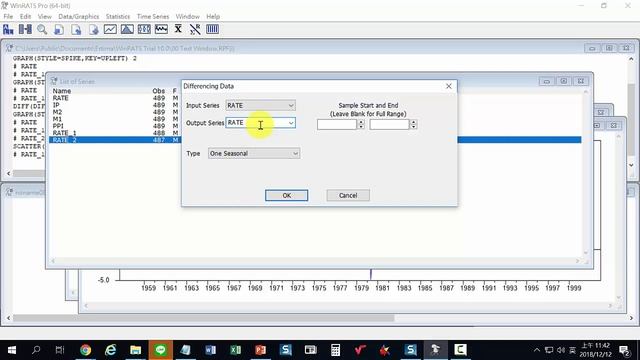Image resolution: width=640 pixels, height=360 pixels.
Task: Click the regression scatter toolbar icon
Action: 195,29
